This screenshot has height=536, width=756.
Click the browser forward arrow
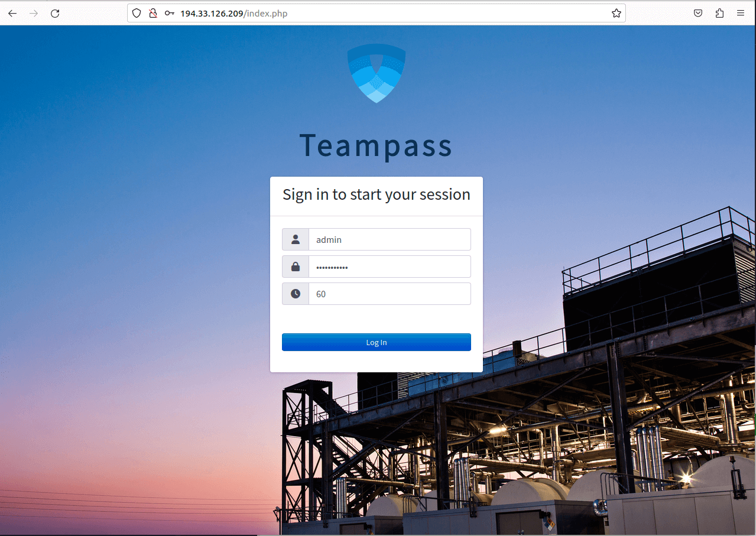click(x=34, y=13)
